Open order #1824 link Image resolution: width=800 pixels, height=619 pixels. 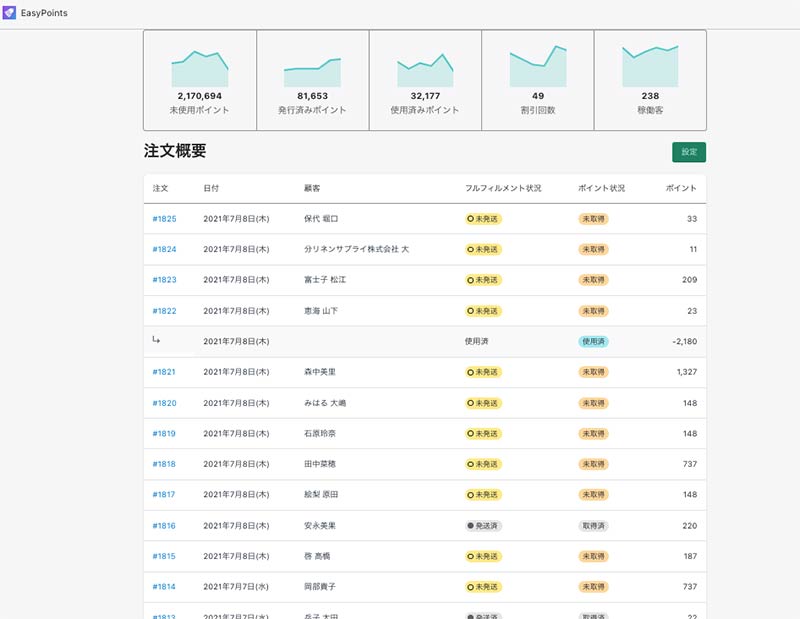point(164,249)
